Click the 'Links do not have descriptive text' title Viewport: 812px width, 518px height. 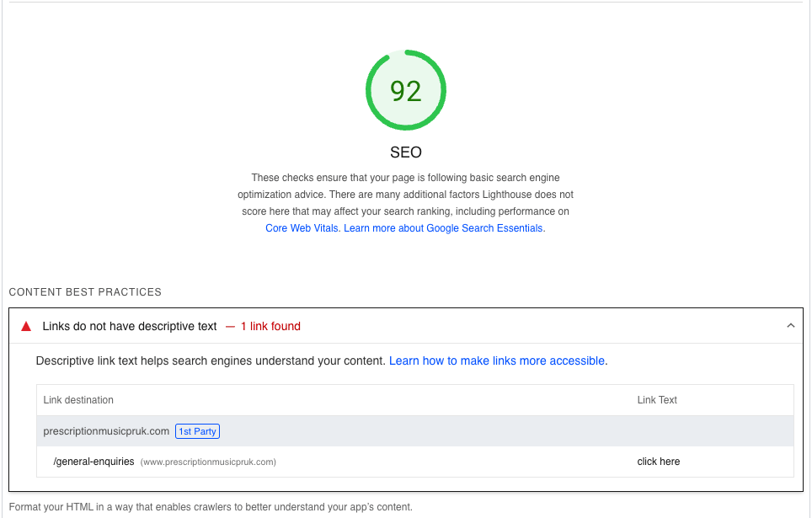(x=130, y=326)
